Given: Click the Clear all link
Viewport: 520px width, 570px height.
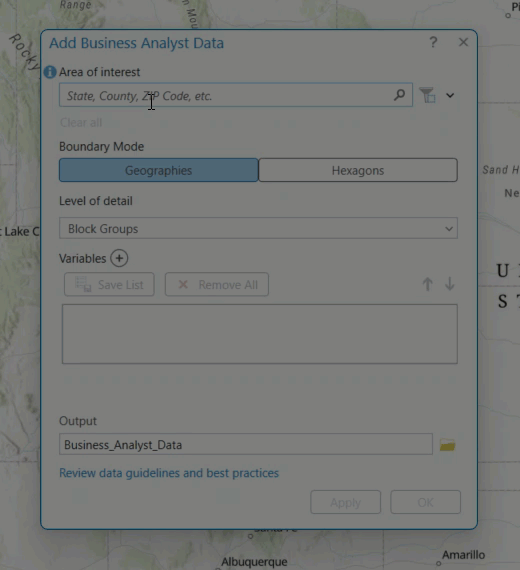Looking at the screenshot, I should (x=81, y=123).
